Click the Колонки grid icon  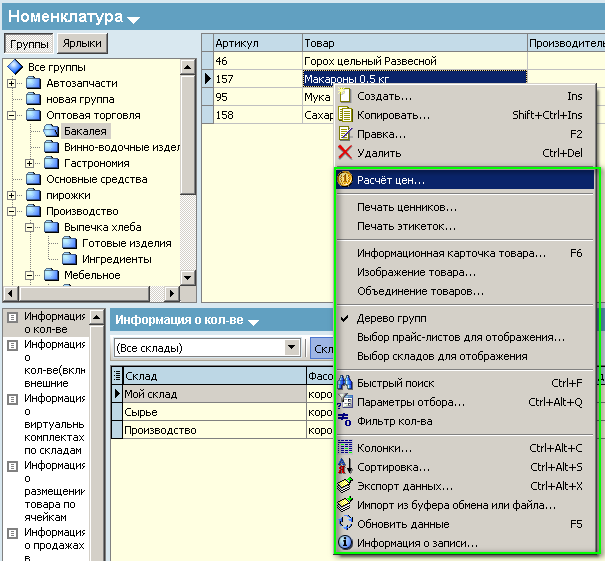coord(345,448)
